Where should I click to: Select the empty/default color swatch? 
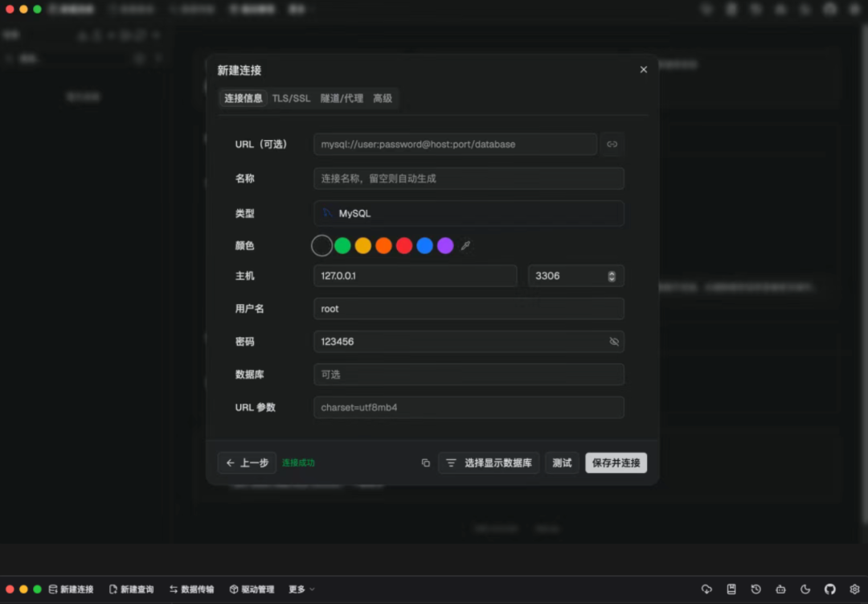[321, 245]
